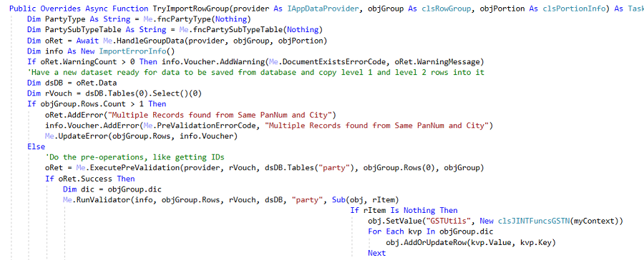Image resolution: width=644 pixels, height=260 pixels.
Task: Click the Next keyword ending the loop
Action: point(376,253)
